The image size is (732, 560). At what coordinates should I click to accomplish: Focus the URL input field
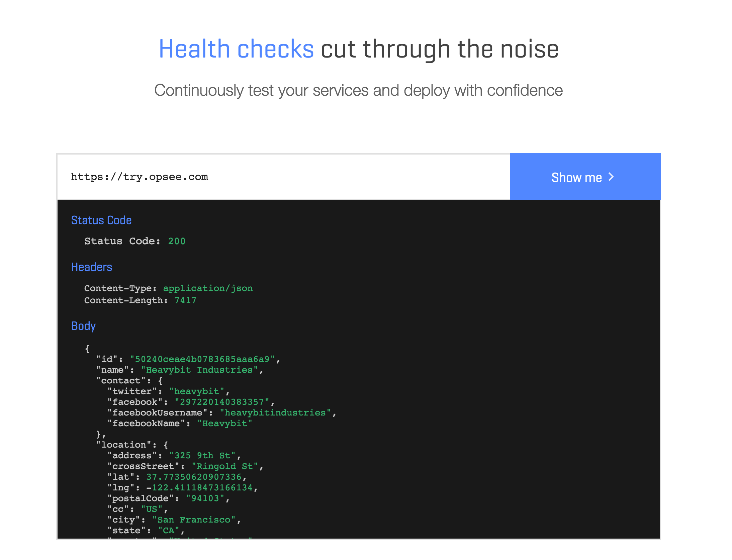pyautogui.click(x=283, y=177)
